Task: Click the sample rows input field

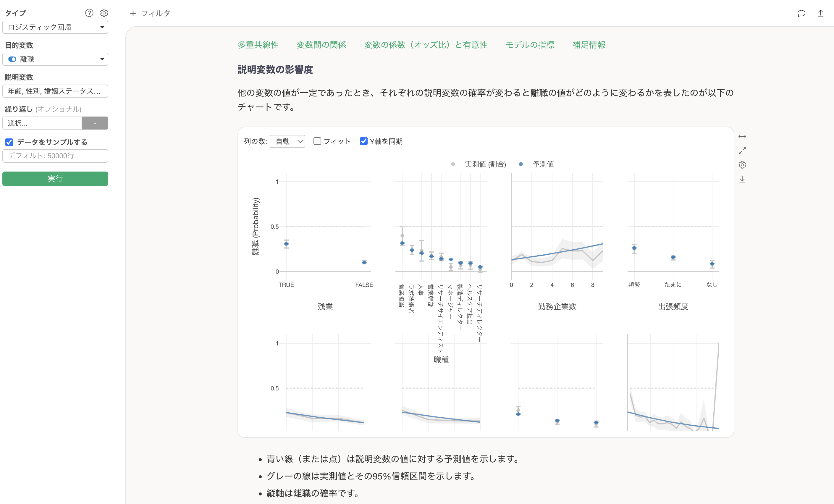Action: pos(55,156)
